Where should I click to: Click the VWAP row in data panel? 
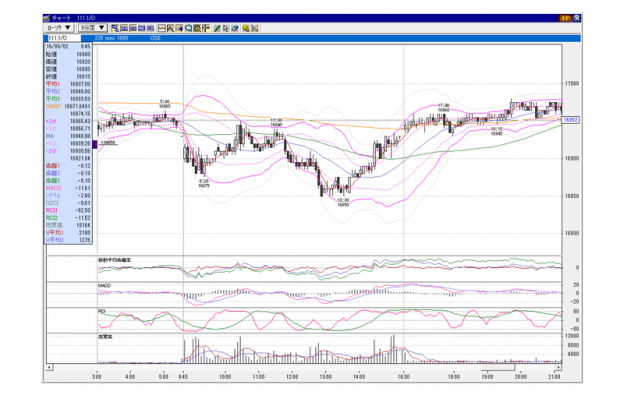click(68, 107)
